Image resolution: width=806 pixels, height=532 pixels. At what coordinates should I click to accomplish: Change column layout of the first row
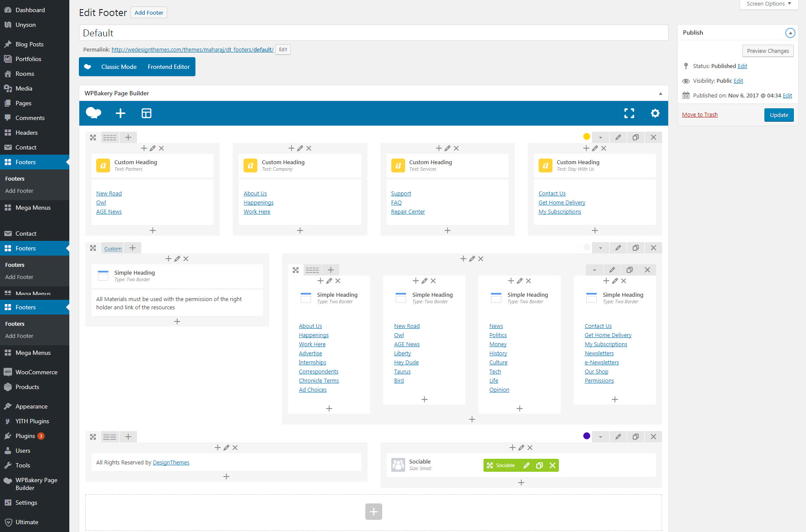(110, 137)
